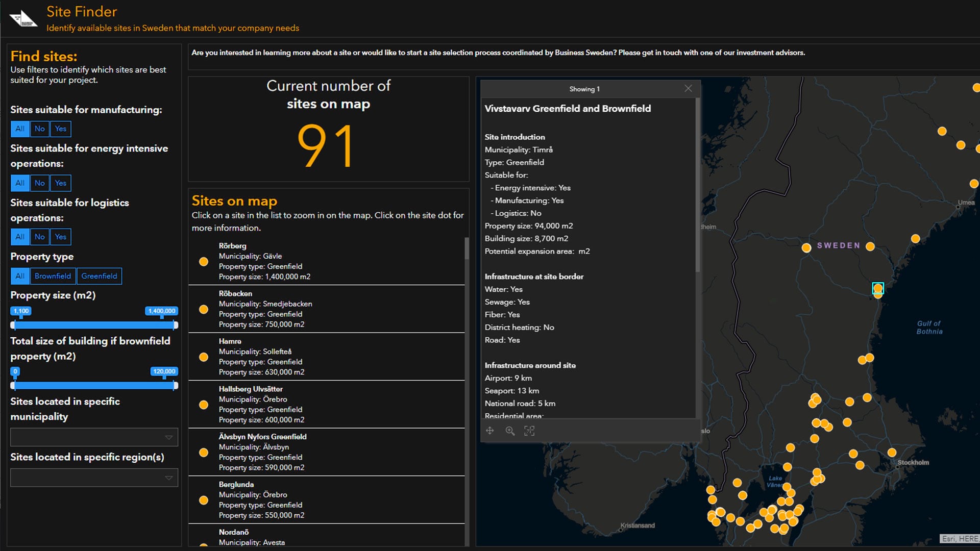The image size is (980, 551).
Task: Filter property type to Greenfield
Action: [x=99, y=276]
